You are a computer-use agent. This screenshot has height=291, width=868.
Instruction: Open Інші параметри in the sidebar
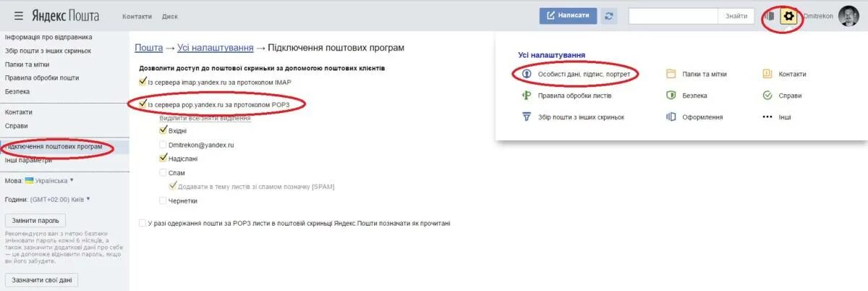click(28, 161)
